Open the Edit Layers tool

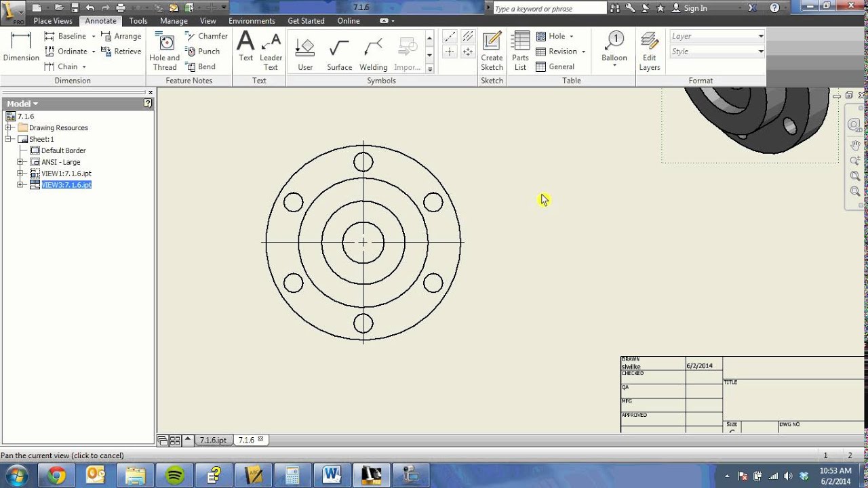pyautogui.click(x=649, y=52)
